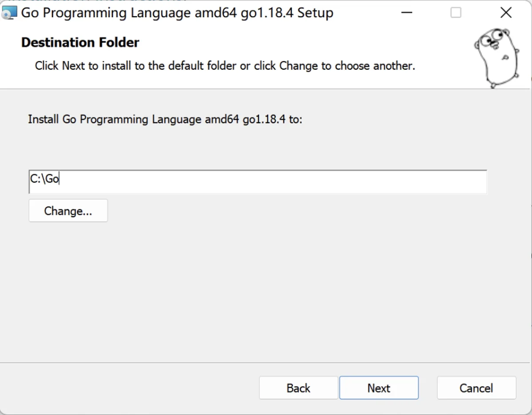
Task: Click the installer icon in the title bar
Action: [x=9, y=12]
